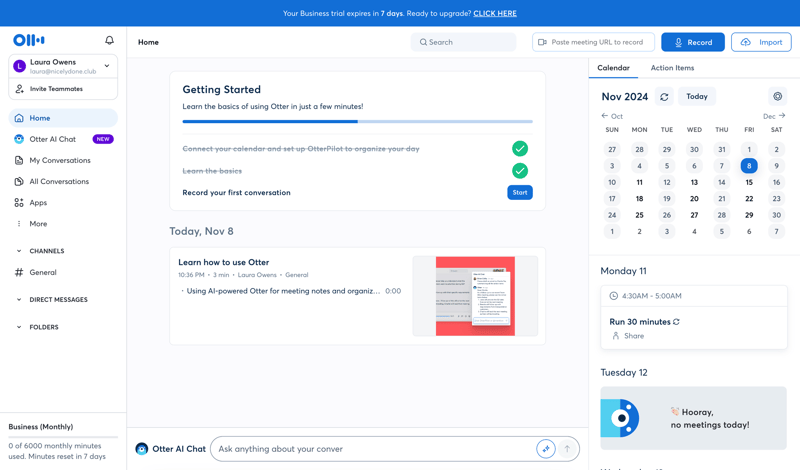800x470 pixels.
Task: Click the Invite Teammates person icon
Action: pos(19,89)
